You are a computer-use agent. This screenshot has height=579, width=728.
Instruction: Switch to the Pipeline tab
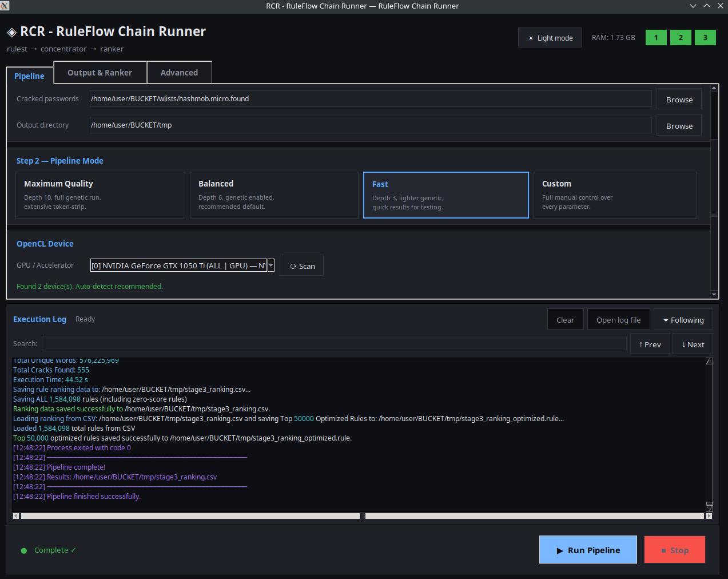click(x=30, y=76)
